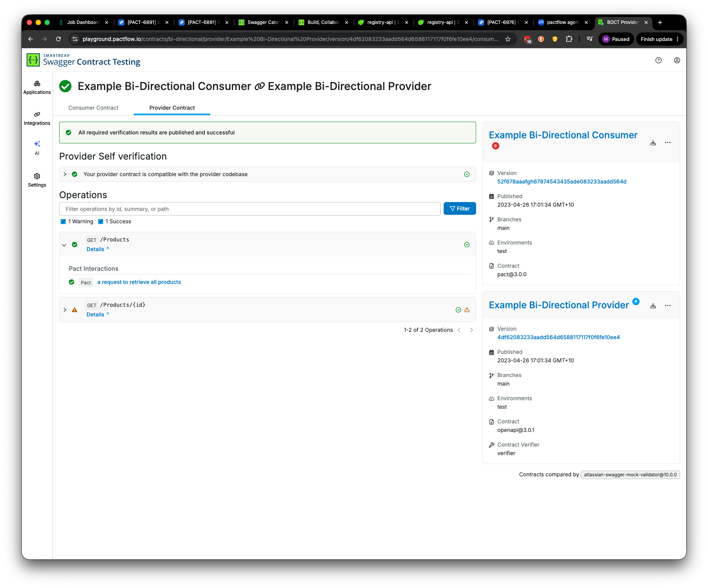Switch to the Swagger Catalog browser tab

263,22
